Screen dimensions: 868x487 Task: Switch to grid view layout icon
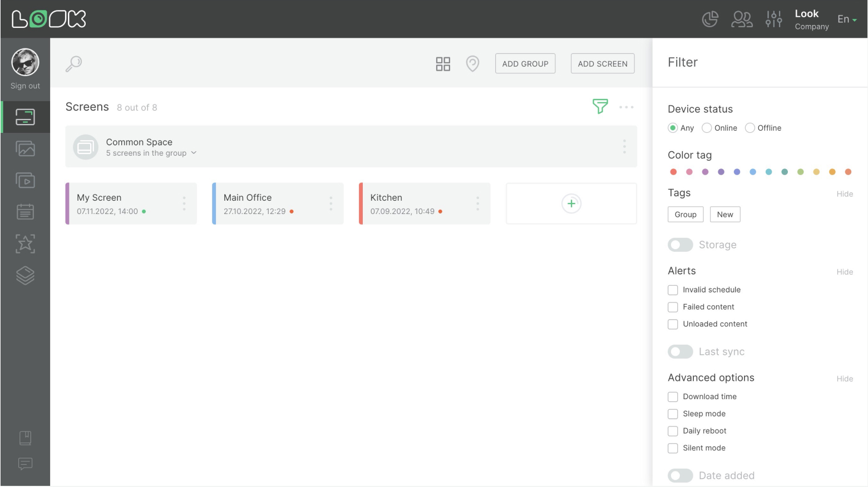[x=443, y=64]
